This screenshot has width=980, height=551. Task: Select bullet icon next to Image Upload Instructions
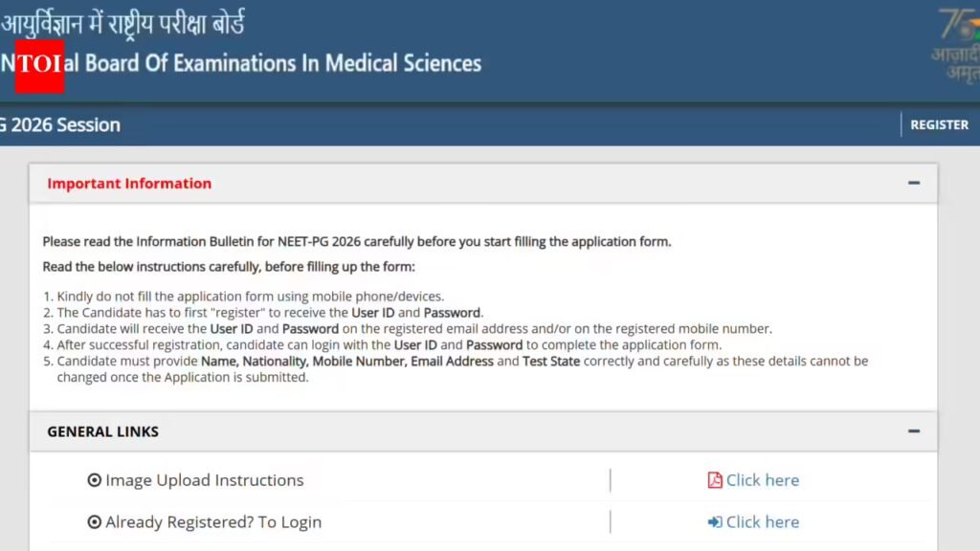(94, 480)
